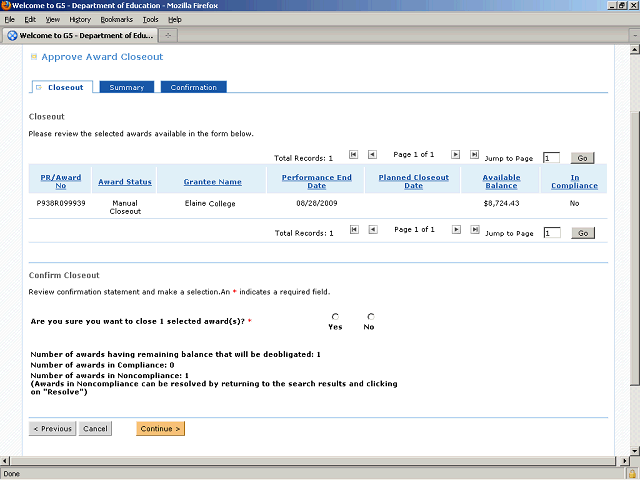Click award number P938R099939 cell
The width and height of the screenshot is (640, 480).
(61, 203)
